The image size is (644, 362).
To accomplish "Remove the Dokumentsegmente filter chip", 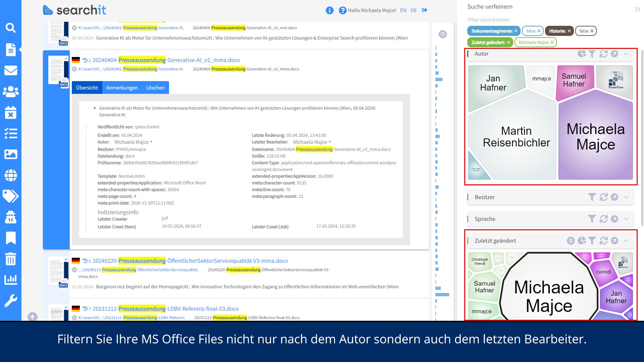I will (516, 31).
